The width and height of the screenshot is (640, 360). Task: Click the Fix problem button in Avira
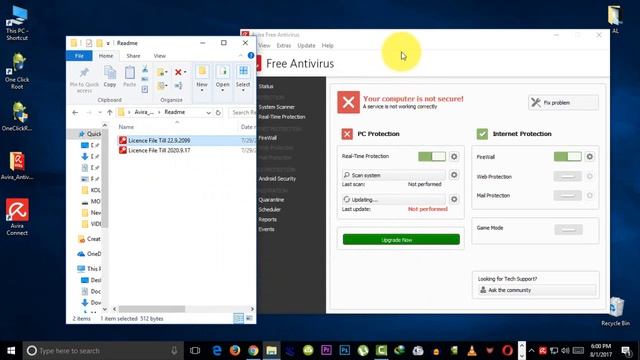(x=563, y=102)
